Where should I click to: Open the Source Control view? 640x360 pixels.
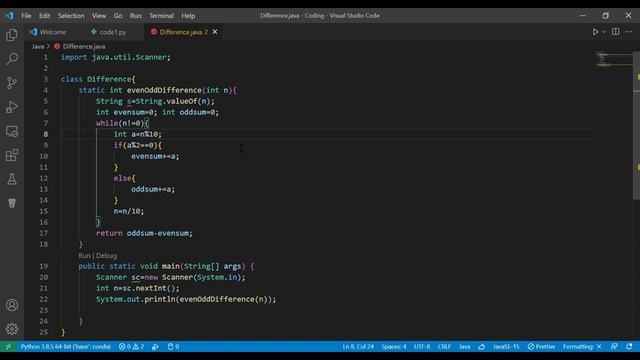(x=12, y=83)
